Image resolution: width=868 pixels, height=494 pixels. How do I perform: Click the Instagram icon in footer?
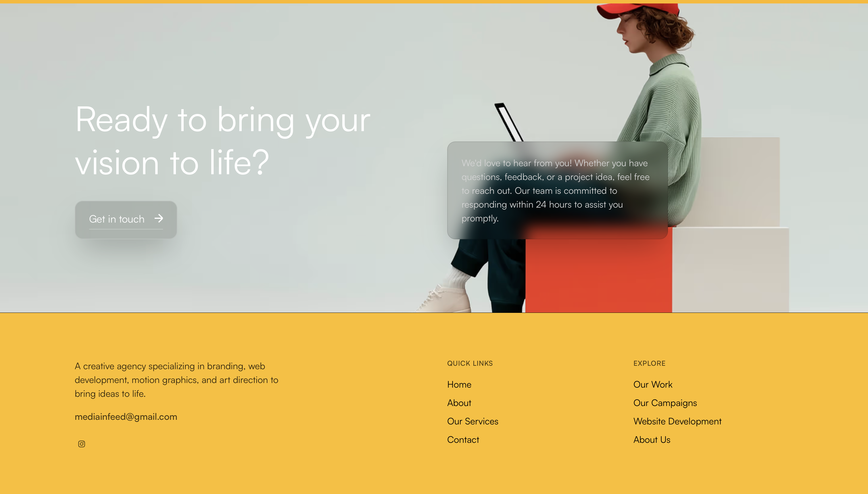(81, 444)
